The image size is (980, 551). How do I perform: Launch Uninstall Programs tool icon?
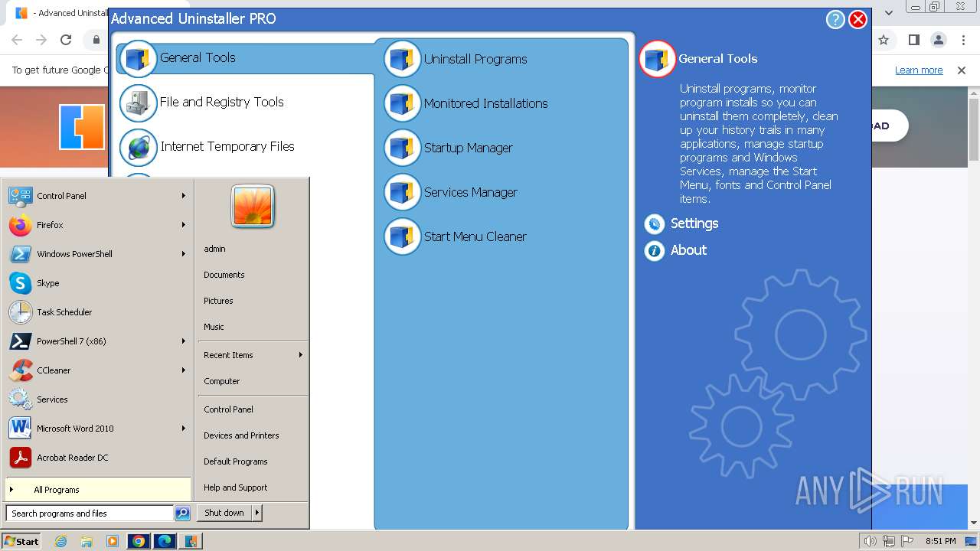pyautogui.click(x=403, y=60)
